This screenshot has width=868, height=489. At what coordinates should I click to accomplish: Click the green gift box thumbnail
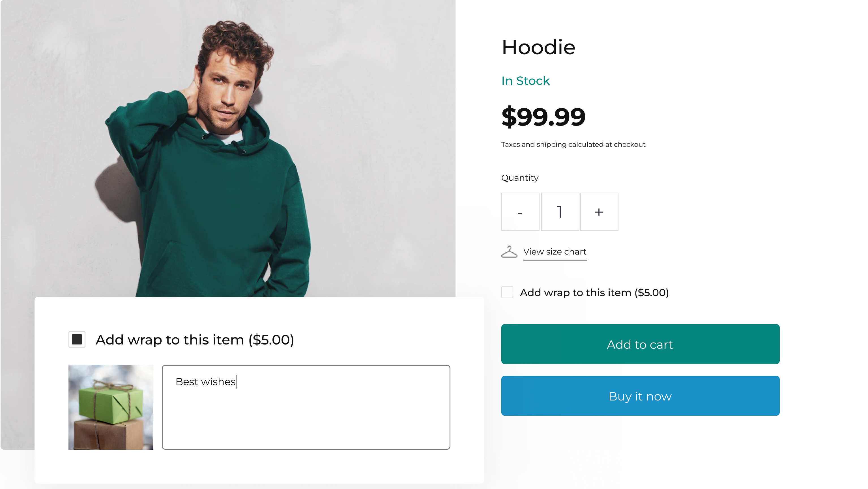111,407
